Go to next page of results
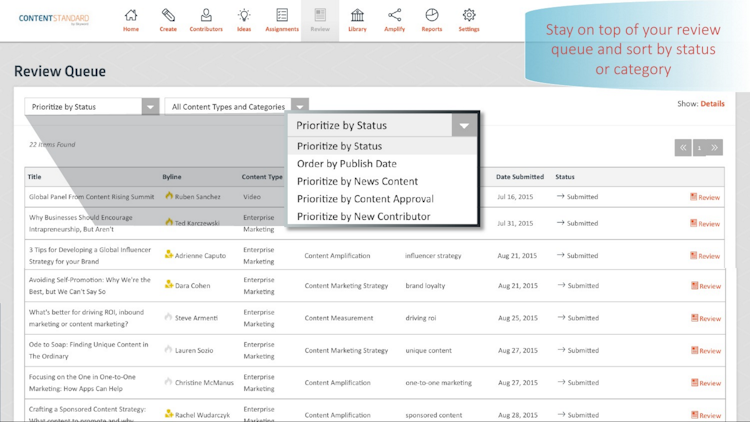Viewport: 750px width, 422px height. point(715,147)
